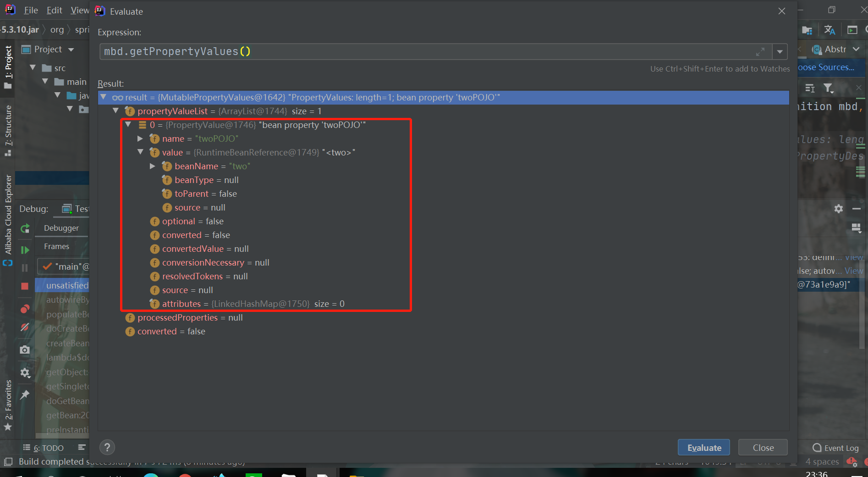The height and width of the screenshot is (477, 868).
Task: Open the 2: Favorites tool window tab
Action: coord(8,405)
